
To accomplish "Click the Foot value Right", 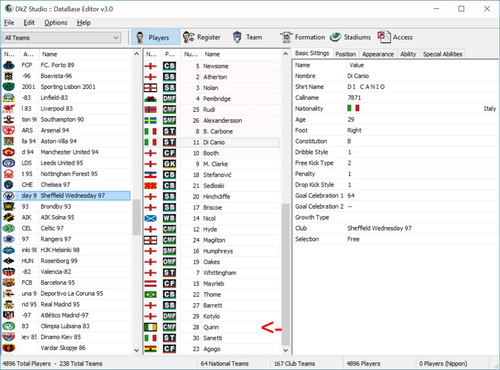I will tap(354, 130).
